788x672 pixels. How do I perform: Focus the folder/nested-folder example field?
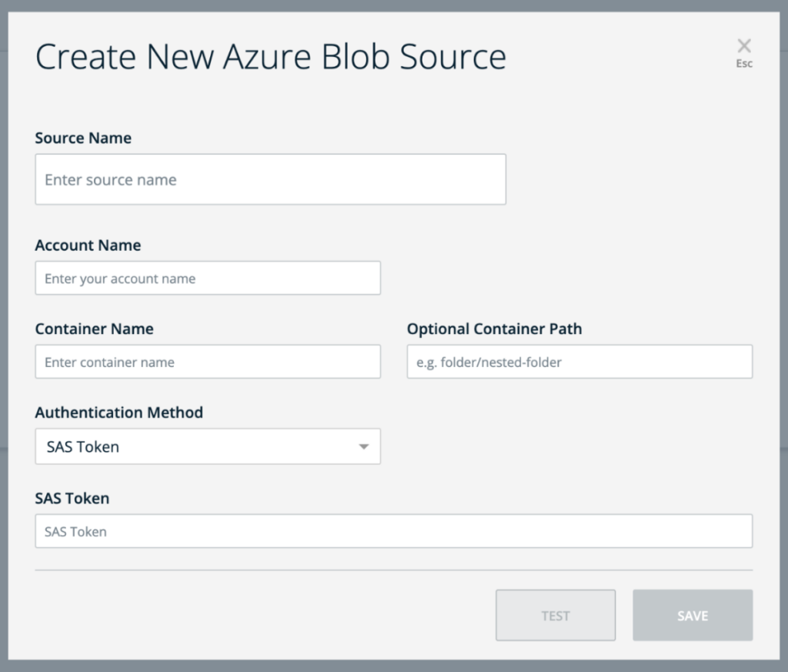click(x=579, y=361)
